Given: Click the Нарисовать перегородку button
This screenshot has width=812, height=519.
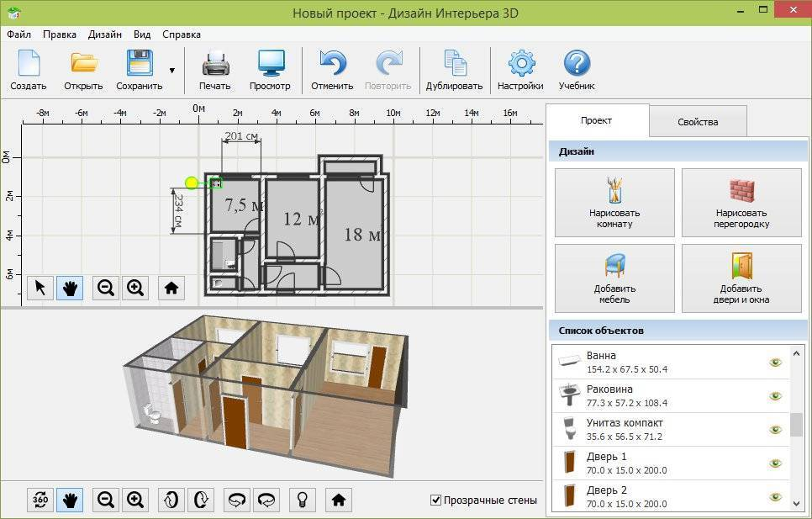Looking at the screenshot, I should [741, 203].
